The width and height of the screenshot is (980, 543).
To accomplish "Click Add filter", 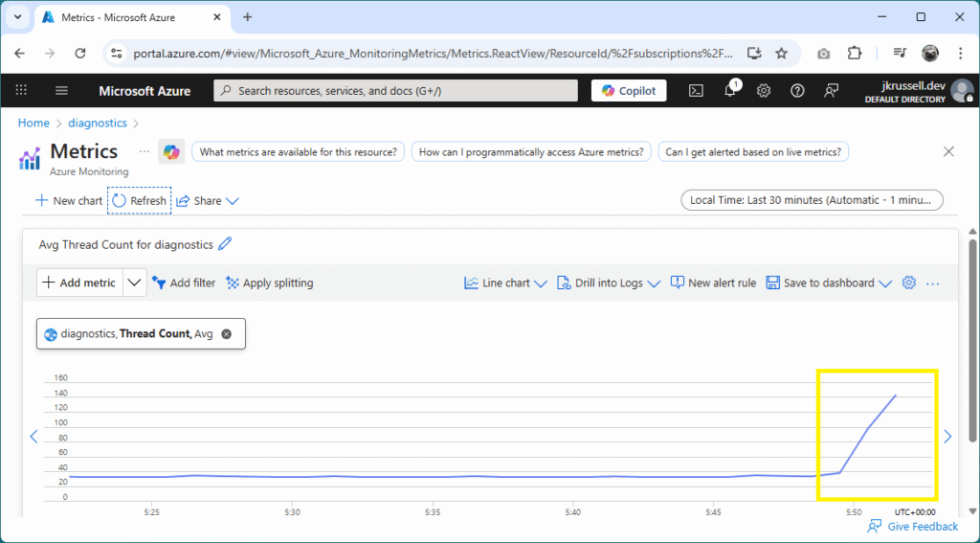I will tap(184, 283).
